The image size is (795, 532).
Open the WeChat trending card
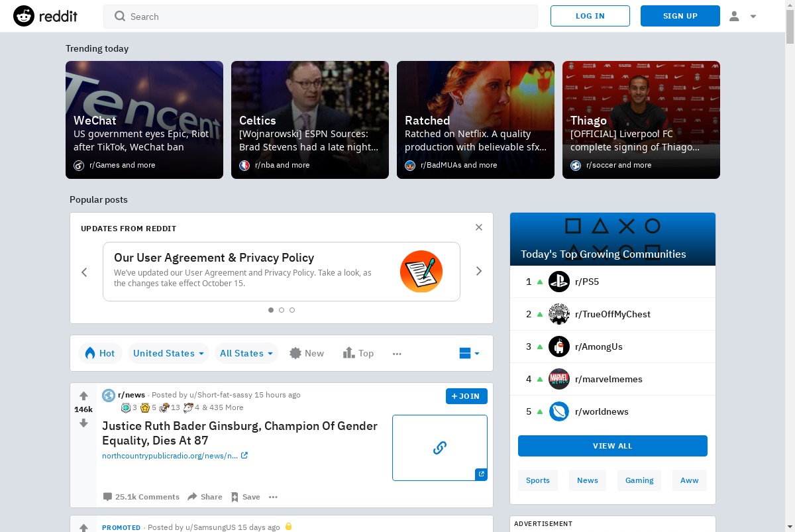[144, 120]
